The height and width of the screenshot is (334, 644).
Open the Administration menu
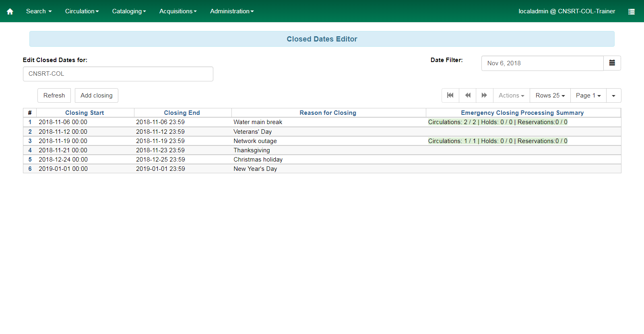pos(232,11)
